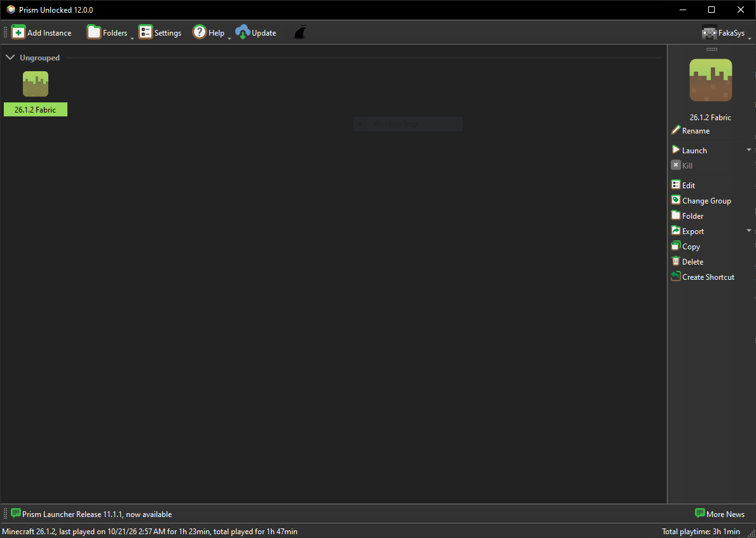This screenshot has width=756, height=538.
Task: Click the Help question mark icon
Action: pos(200,32)
